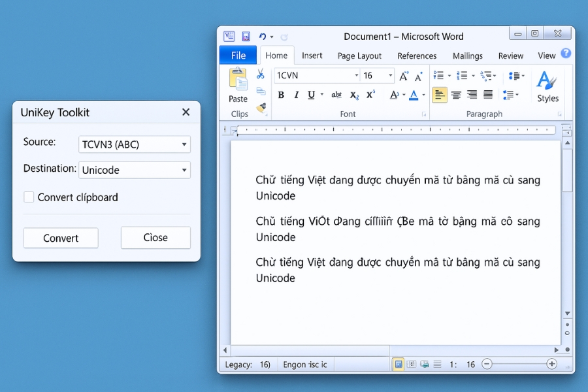This screenshot has width=588, height=392.
Task: Expand the font size dropdown showing 16
Action: 389,75
